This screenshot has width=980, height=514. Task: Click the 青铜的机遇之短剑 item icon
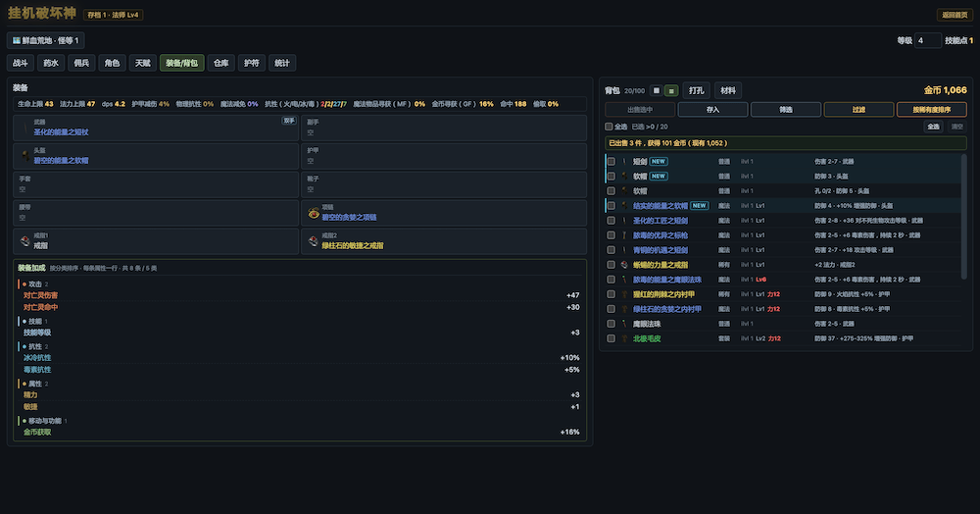[x=623, y=250]
